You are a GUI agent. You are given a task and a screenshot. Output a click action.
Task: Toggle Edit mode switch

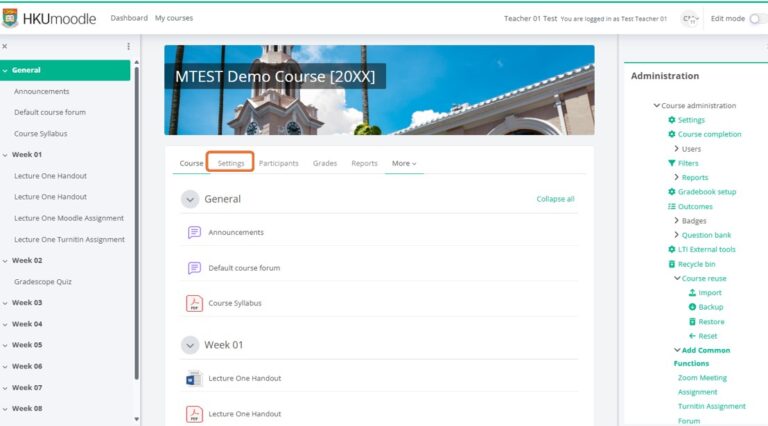(x=759, y=19)
